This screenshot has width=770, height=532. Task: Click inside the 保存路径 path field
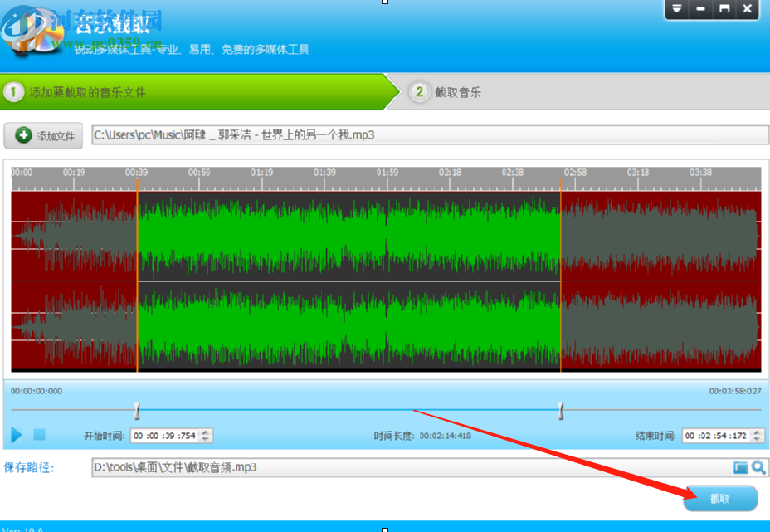point(332,467)
